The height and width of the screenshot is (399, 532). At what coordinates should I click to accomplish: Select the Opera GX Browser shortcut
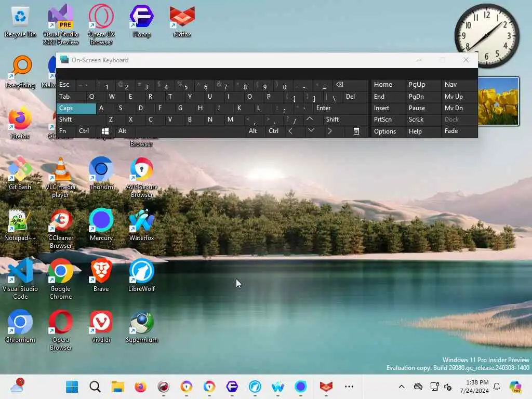click(101, 25)
